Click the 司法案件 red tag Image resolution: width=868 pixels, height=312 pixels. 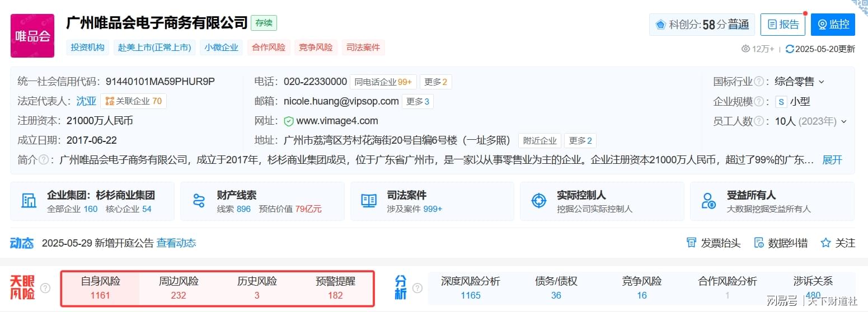click(363, 48)
